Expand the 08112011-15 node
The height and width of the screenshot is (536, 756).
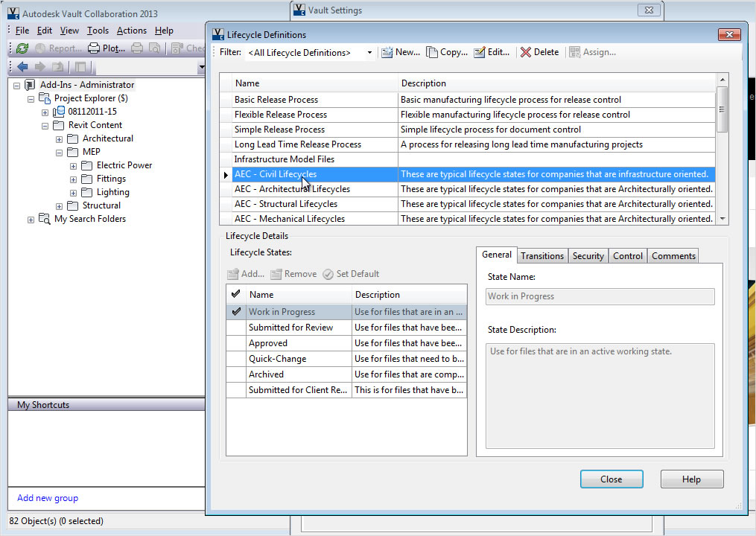coord(45,112)
